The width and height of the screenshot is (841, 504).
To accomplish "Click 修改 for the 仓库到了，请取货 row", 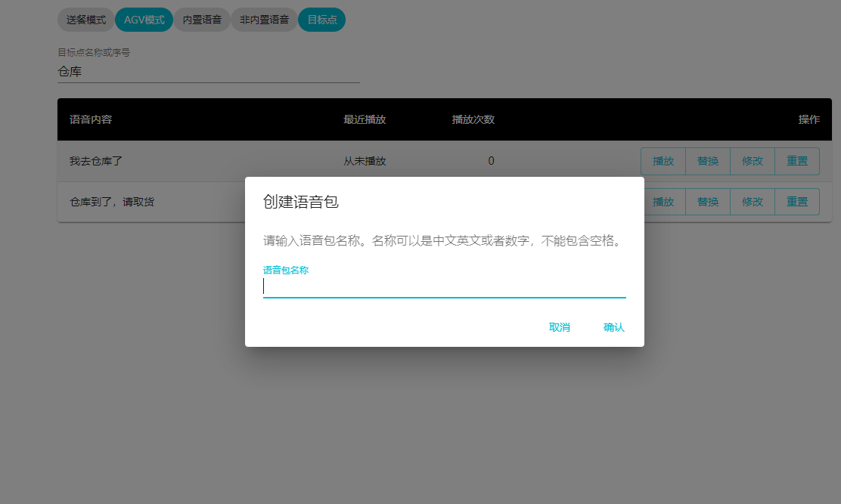I will click(753, 202).
